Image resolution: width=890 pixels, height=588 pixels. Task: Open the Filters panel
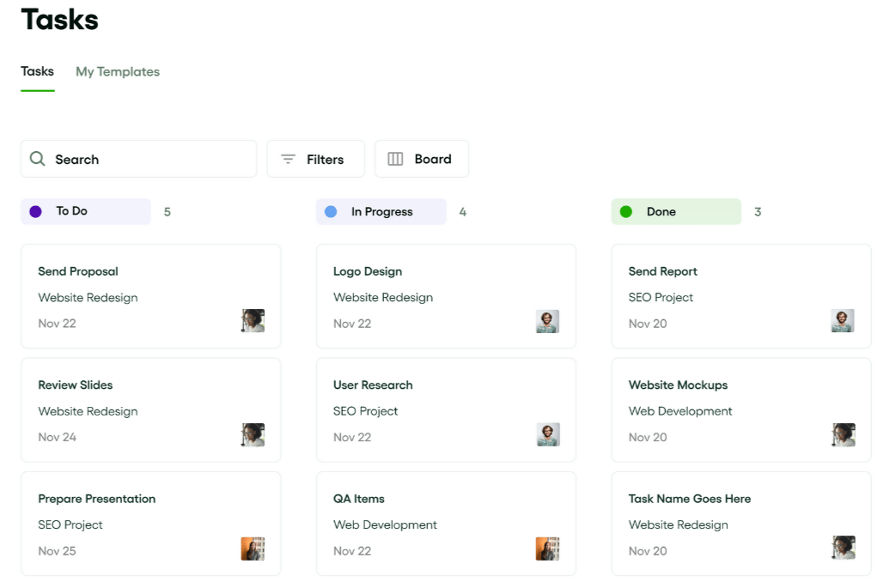pos(316,159)
